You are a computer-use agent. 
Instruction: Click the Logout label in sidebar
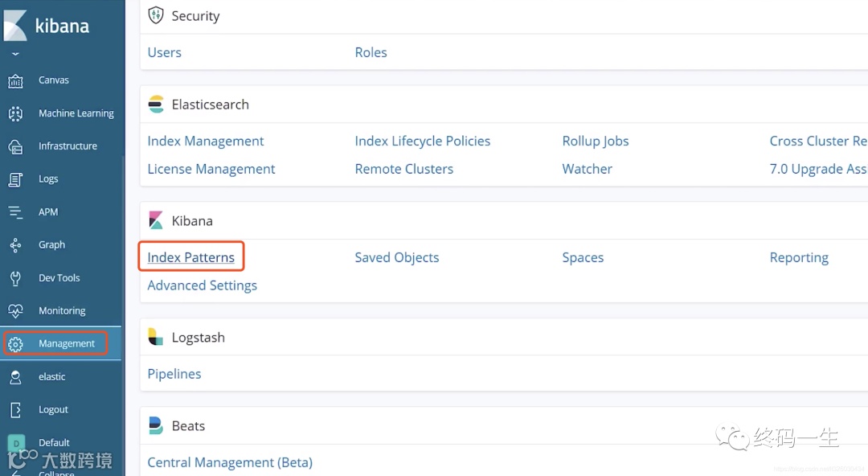(53, 409)
